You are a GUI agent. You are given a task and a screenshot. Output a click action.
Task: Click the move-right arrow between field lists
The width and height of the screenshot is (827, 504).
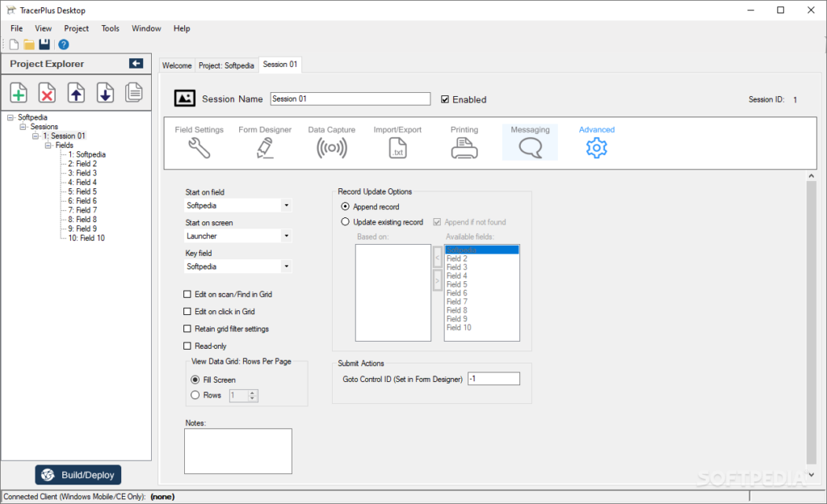[437, 280]
